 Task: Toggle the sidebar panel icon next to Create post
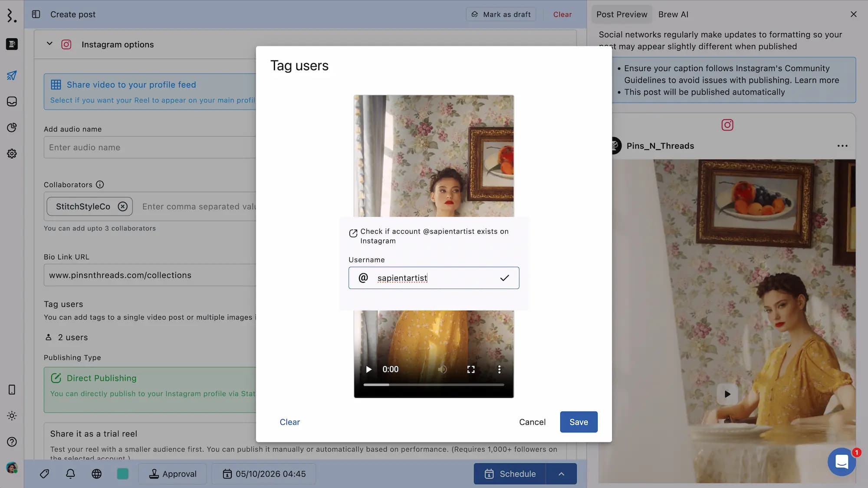pyautogui.click(x=36, y=14)
